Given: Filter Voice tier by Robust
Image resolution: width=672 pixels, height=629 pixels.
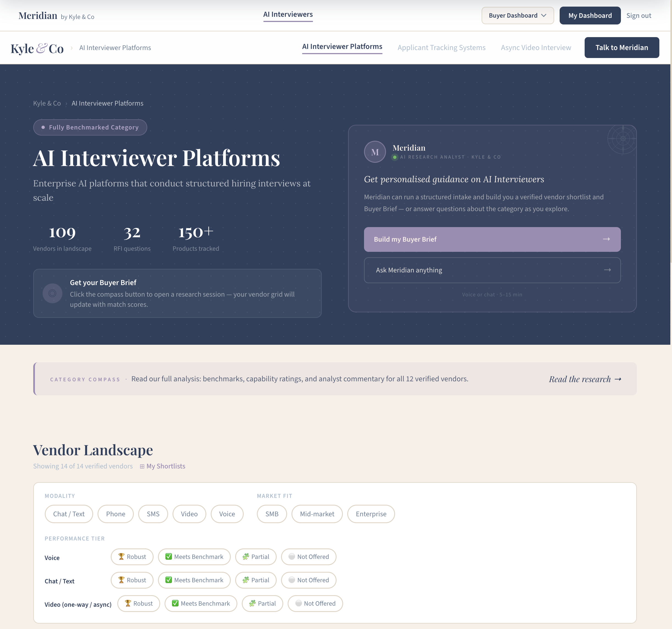Looking at the screenshot, I should pos(132,557).
